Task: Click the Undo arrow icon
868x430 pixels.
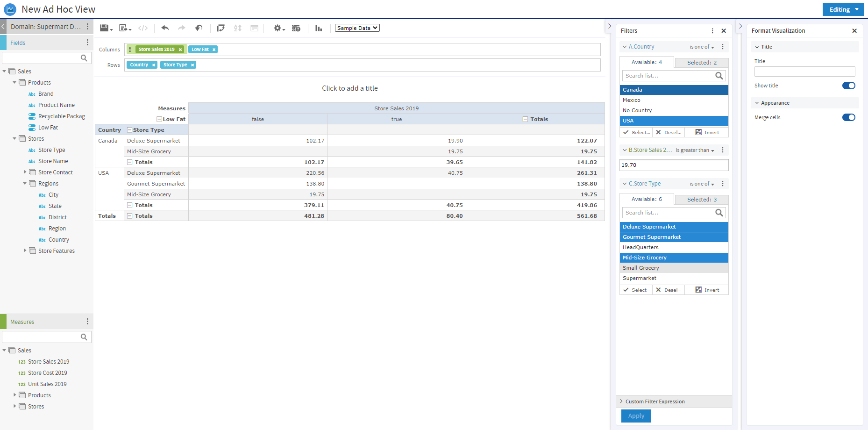Action: click(x=165, y=28)
